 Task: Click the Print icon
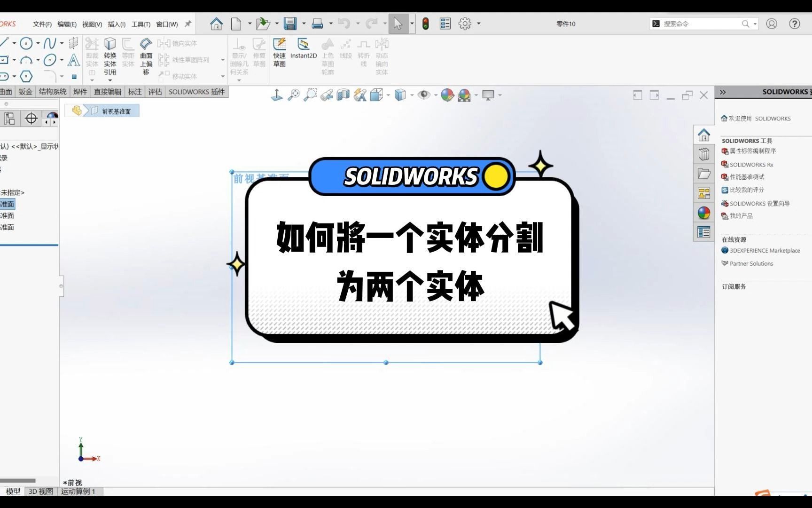(x=317, y=24)
